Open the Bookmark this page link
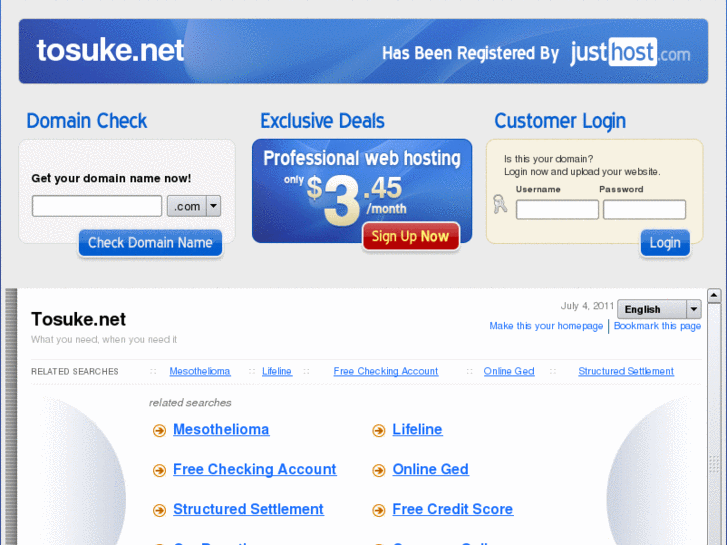 click(657, 326)
